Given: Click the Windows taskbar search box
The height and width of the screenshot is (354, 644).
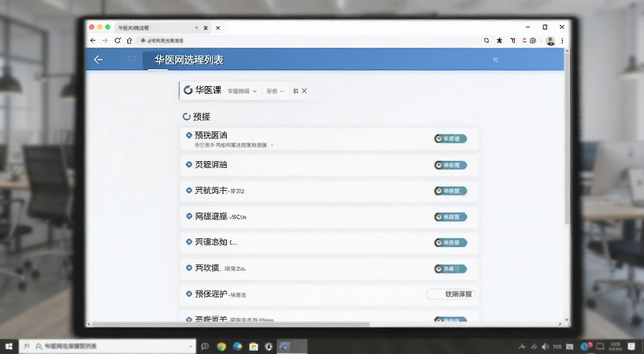Looking at the screenshot, I should (108, 347).
